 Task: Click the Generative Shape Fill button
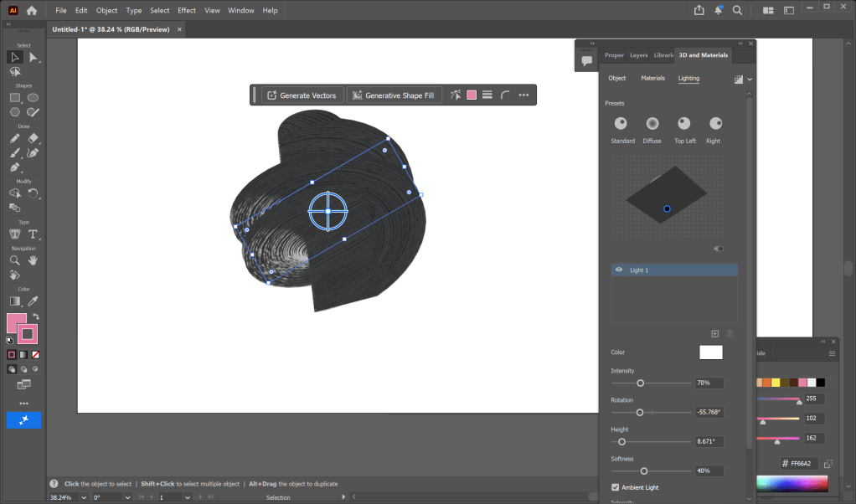coord(394,95)
